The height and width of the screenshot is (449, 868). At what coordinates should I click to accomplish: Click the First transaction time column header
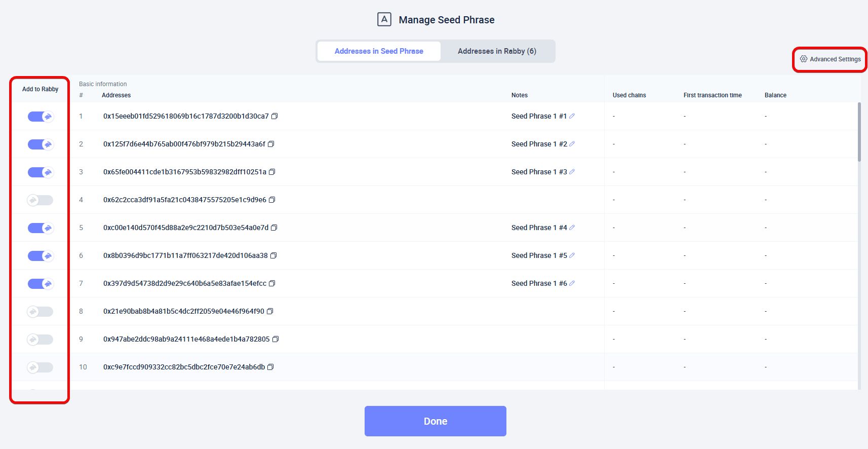coord(713,95)
